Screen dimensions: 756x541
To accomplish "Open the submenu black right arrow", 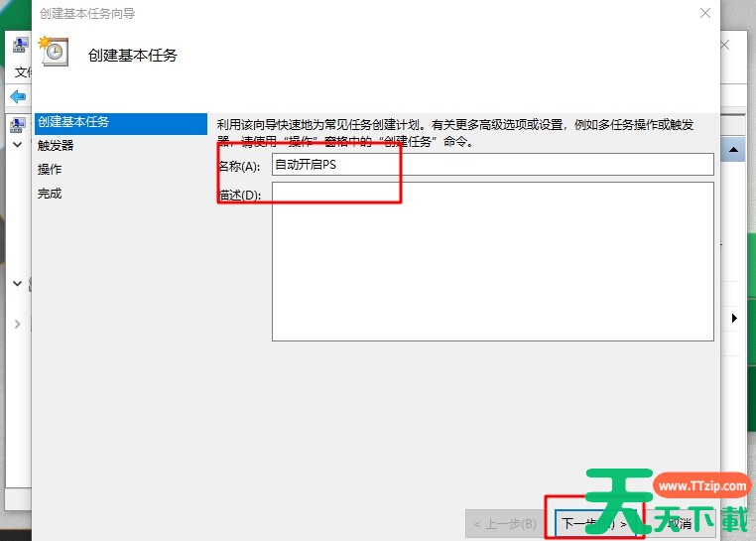I will pos(734,318).
